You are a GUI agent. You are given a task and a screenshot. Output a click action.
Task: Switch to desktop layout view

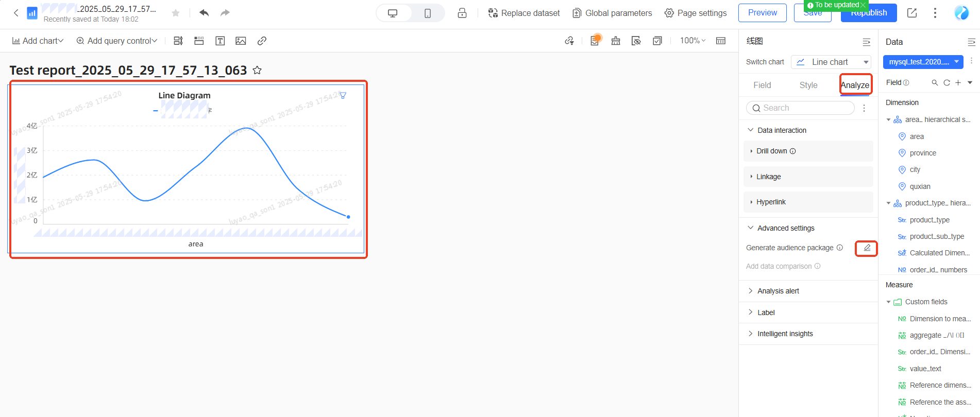pyautogui.click(x=393, y=13)
